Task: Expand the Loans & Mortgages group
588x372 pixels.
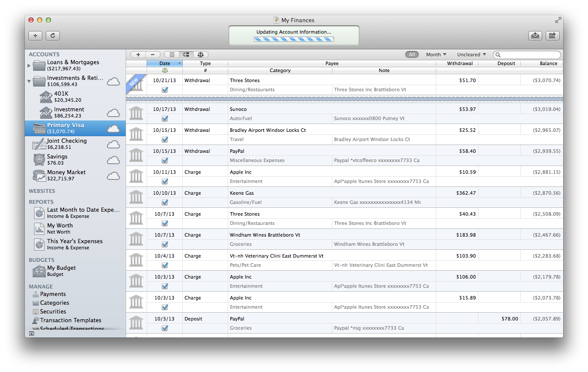Action: 29,65
